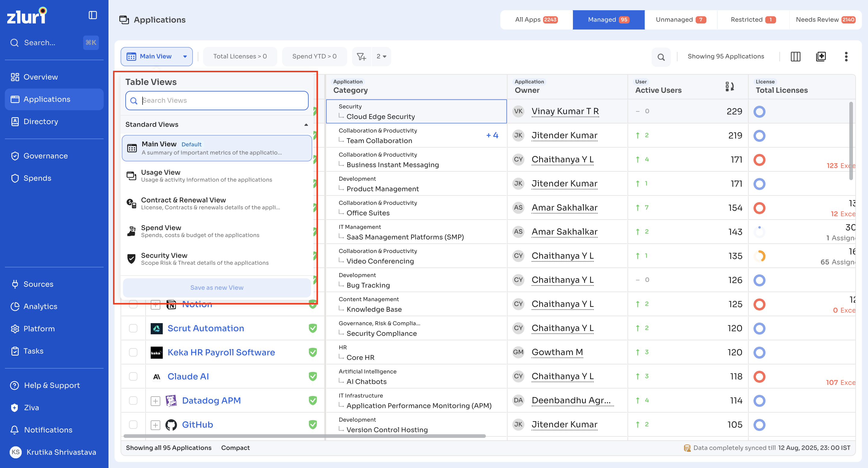The height and width of the screenshot is (468, 868).
Task: Open the filter count 2 dropdown
Action: coord(382,57)
